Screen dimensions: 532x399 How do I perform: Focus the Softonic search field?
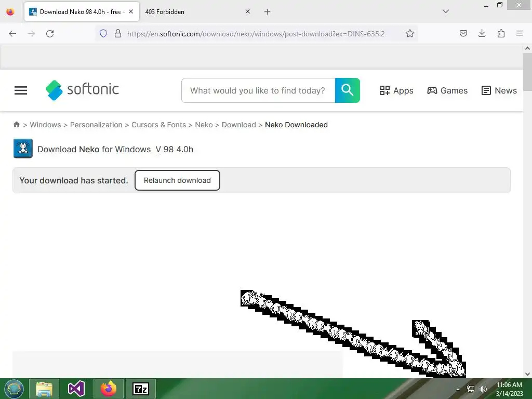258,90
